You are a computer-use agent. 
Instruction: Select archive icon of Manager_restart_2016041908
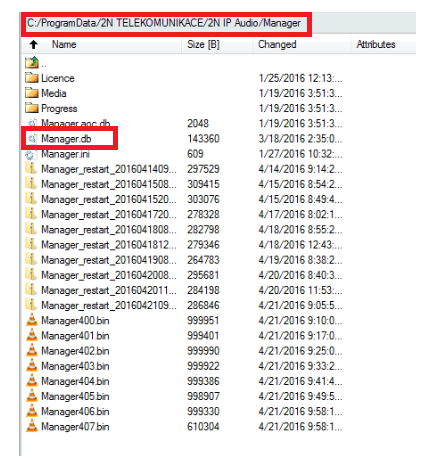(31, 260)
